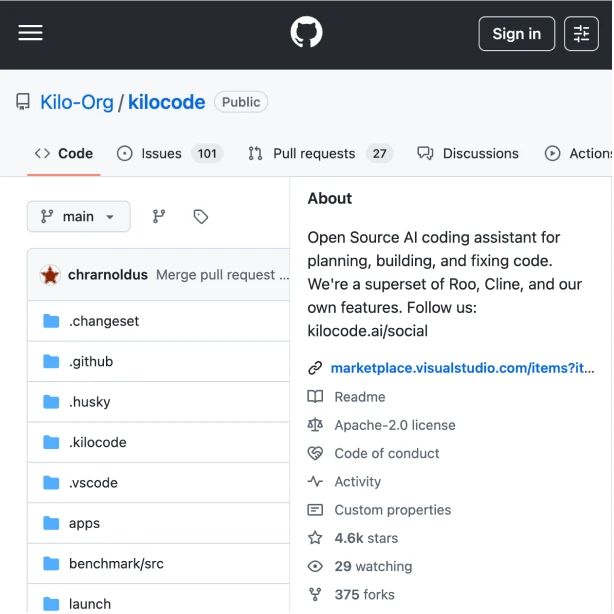Open the .husky folder

coord(90,402)
